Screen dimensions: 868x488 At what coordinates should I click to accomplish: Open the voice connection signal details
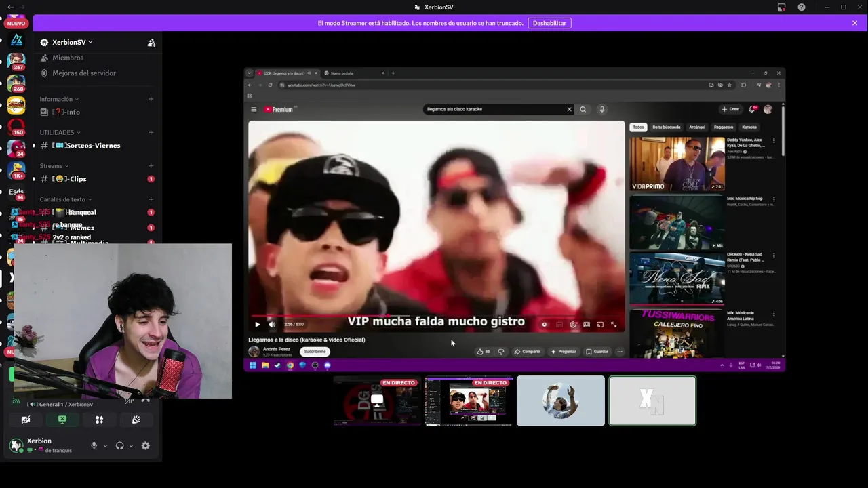(x=16, y=401)
